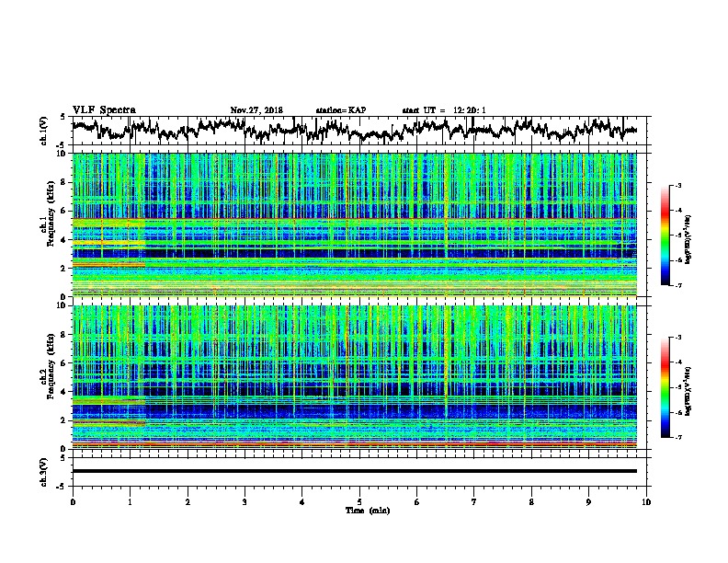Click time axis tick label '6'
This screenshot has width=728, height=563.
tap(416, 502)
